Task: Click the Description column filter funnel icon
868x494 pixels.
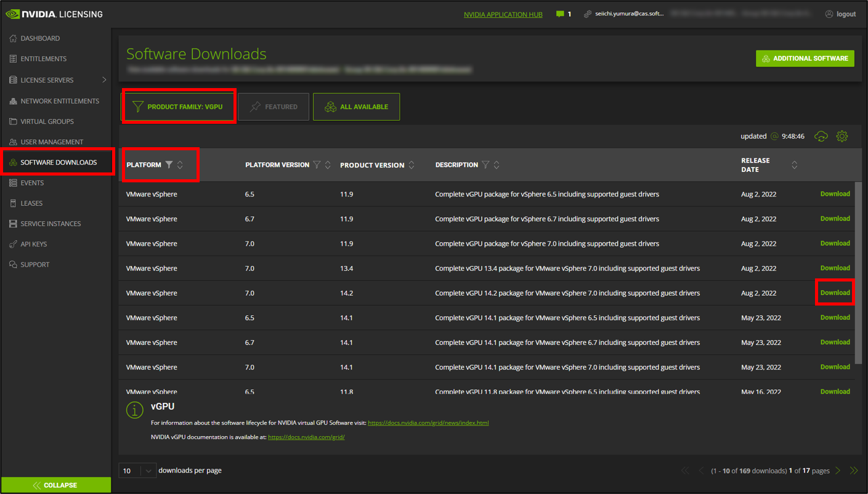Action: coord(485,165)
